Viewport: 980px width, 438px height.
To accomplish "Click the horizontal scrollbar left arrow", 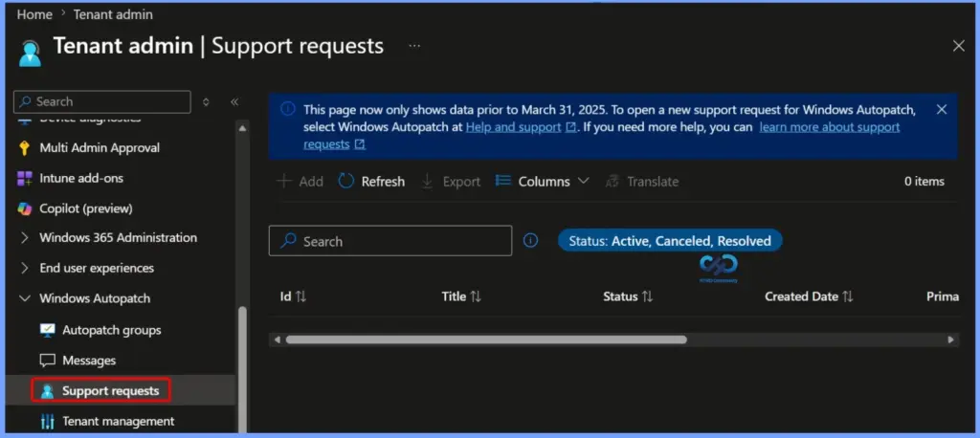I will pyautogui.click(x=278, y=339).
